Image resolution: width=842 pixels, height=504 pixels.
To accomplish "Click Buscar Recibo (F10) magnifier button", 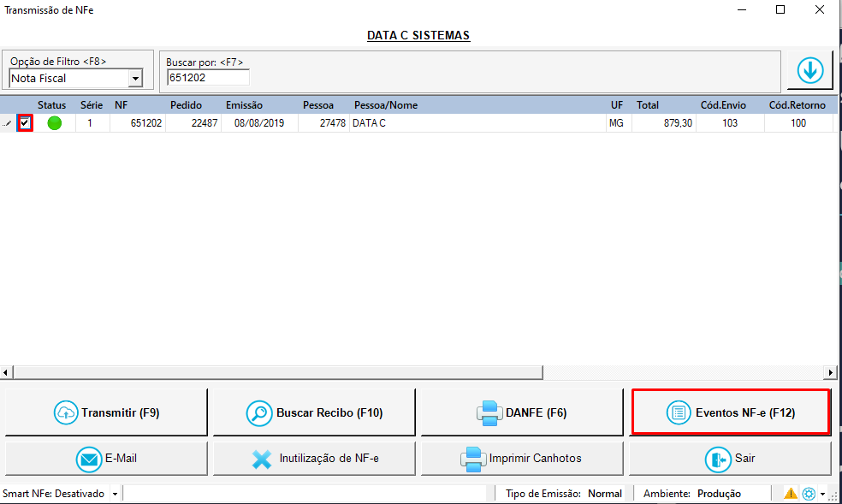I will point(314,412).
